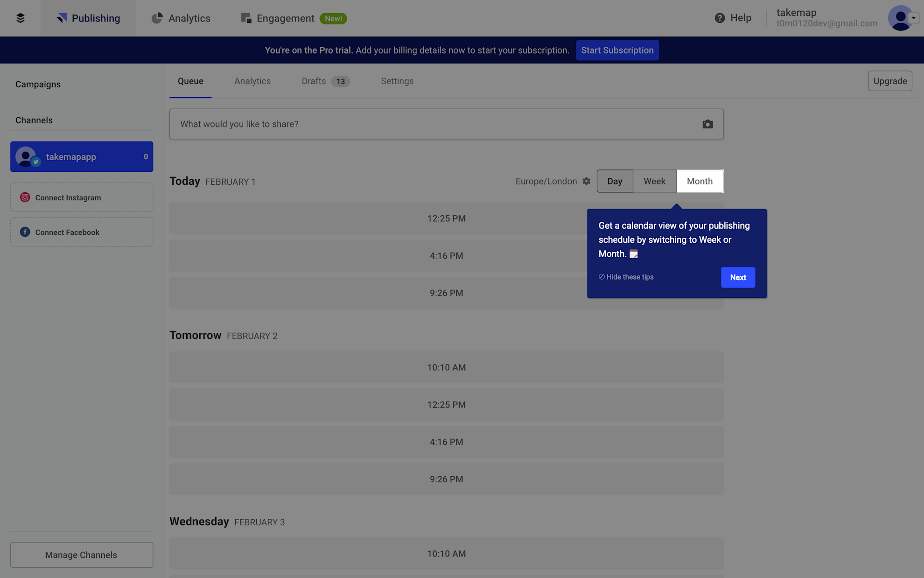Select Week view
The height and width of the screenshot is (578, 924).
[x=655, y=181]
